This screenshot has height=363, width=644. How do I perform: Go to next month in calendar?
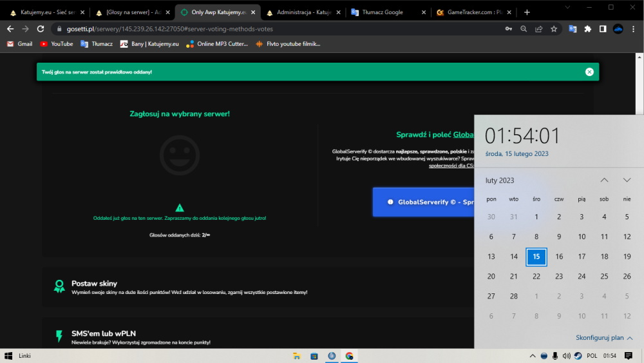tap(627, 180)
